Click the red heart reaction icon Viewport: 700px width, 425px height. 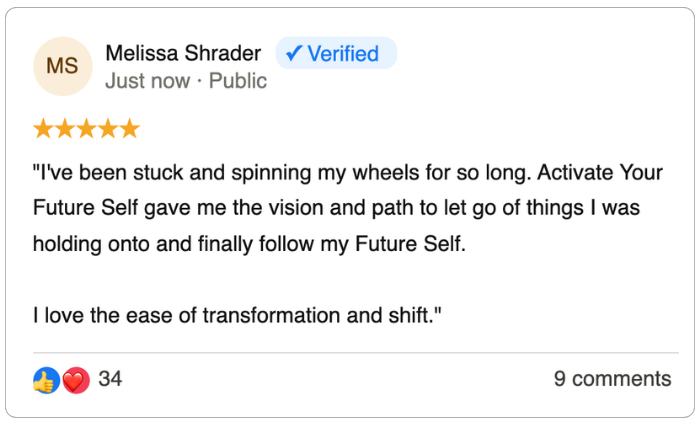click(x=76, y=380)
